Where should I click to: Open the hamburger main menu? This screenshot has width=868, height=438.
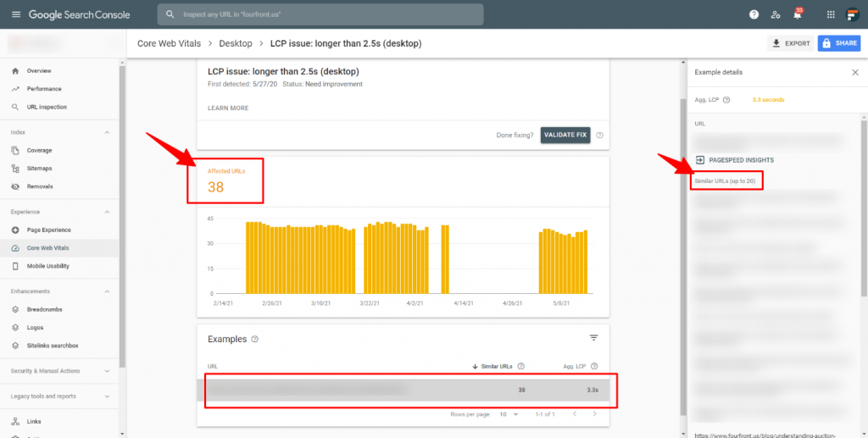[x=16, y=14]
